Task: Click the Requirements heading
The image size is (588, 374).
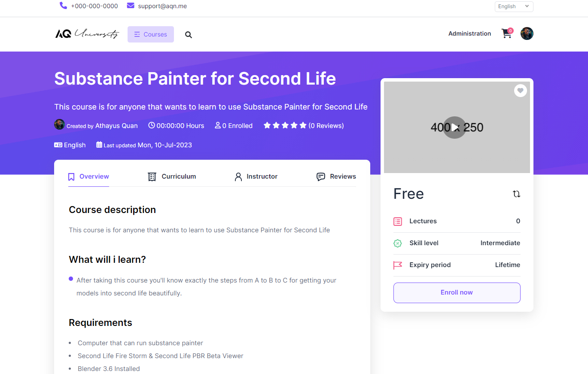Action: pyautogui.click(x=101, y=323)
